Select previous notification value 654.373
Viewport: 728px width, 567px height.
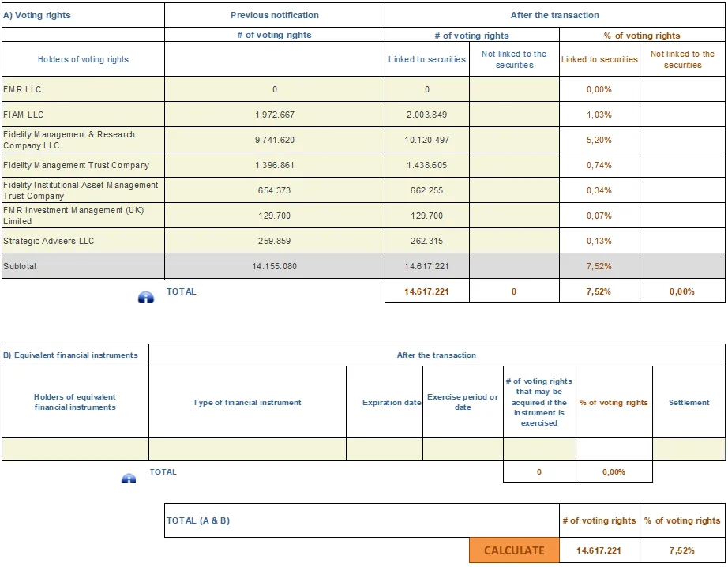(275, 190)
